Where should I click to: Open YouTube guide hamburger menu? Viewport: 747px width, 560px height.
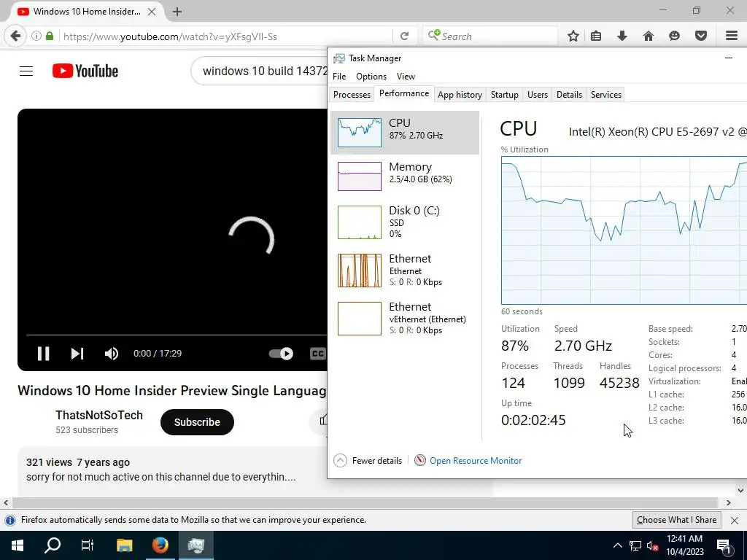[x=26, y=71]
